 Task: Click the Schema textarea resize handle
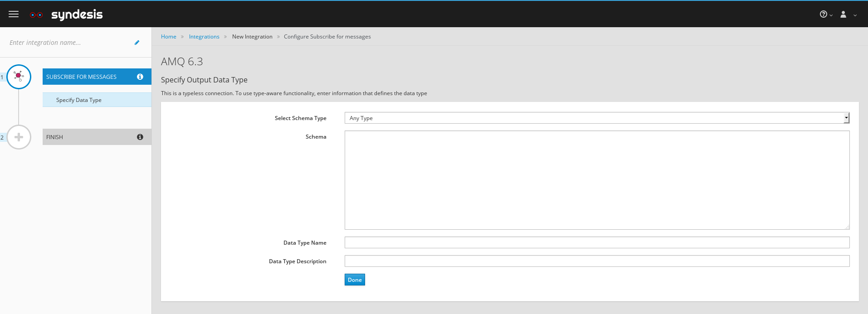(x=847, y=227)
